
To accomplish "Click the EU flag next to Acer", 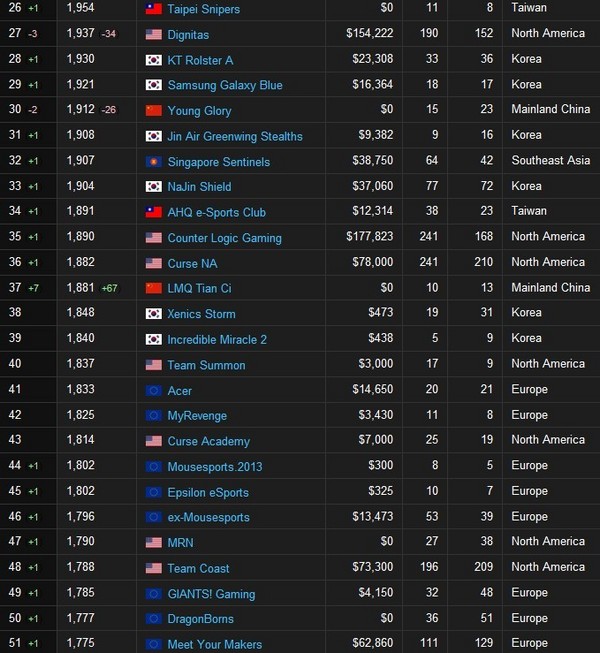I will point(153,390).
